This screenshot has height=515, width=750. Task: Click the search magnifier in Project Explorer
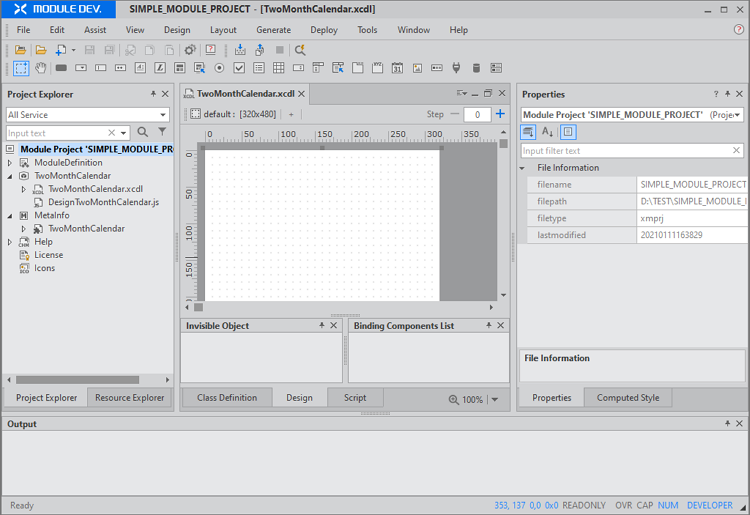pos(143,132)
